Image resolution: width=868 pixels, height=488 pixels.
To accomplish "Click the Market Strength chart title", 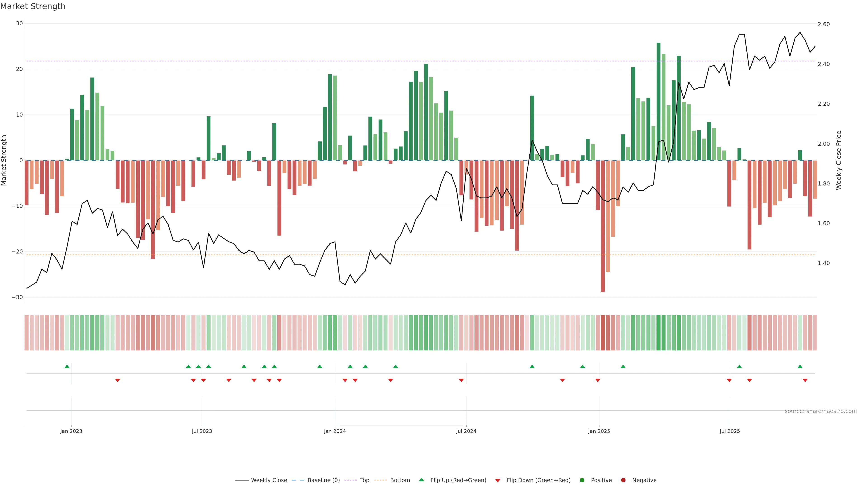I will pyautogui.click(x=33, y=6).
